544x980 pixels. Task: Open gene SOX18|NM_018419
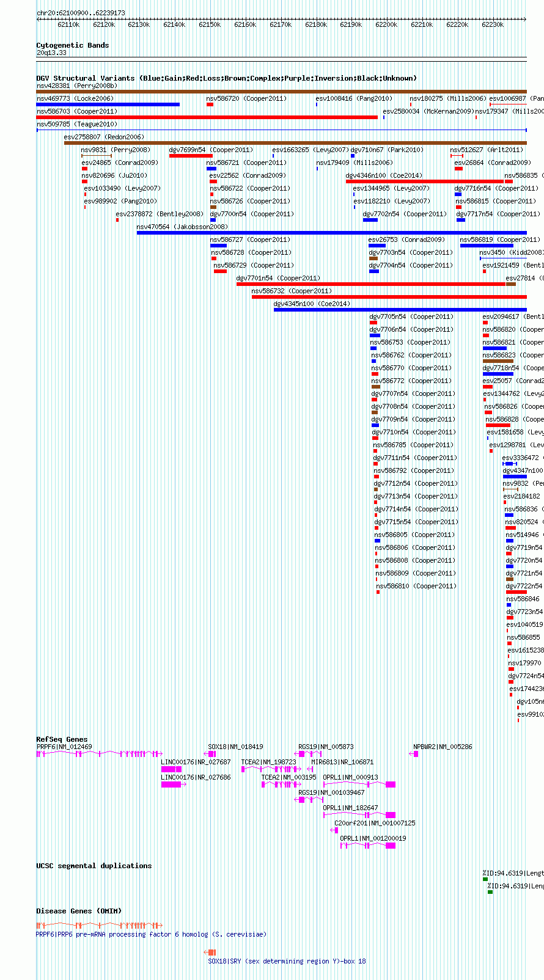[236, 747]
